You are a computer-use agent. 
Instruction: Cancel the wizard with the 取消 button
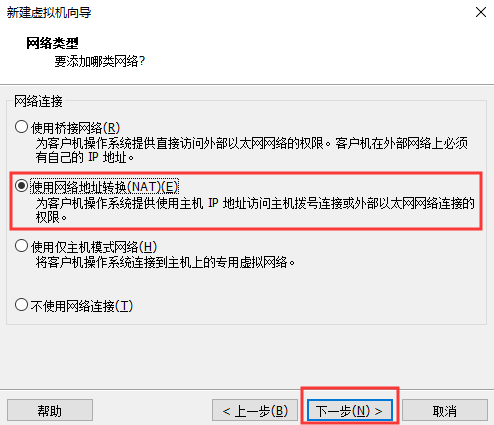click(445, 410)
